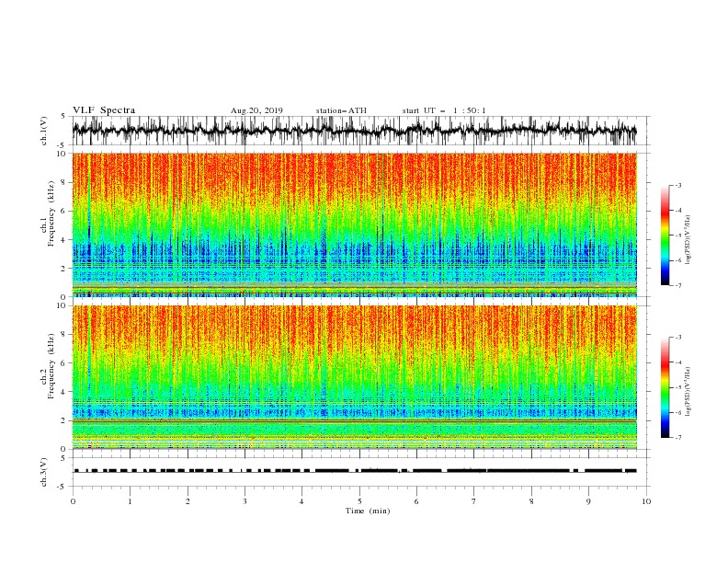Image resolution: width=728 pixels, height=563 pixels.
Task: Click time axis tick label '0'
Action: (x=73, y=501)
